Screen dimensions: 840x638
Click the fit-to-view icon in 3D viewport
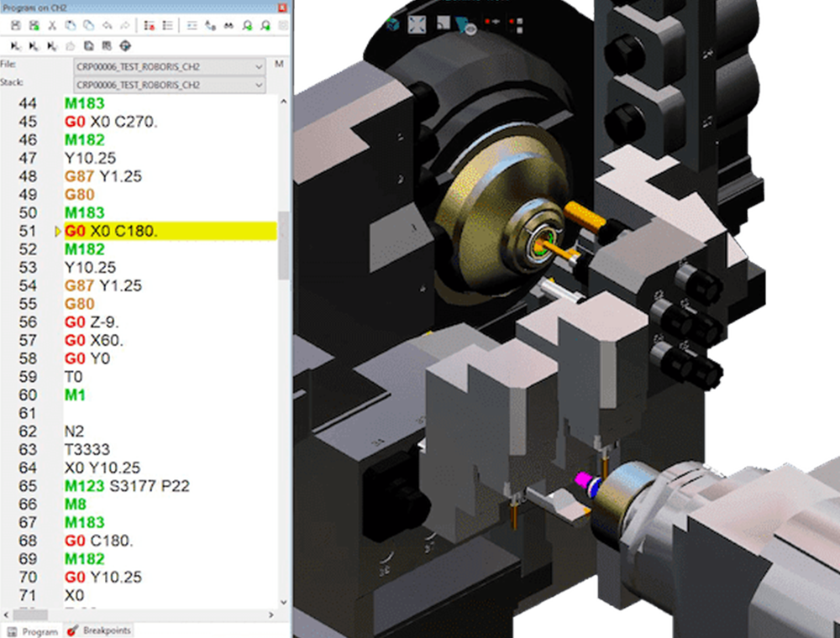click(417, 24)
